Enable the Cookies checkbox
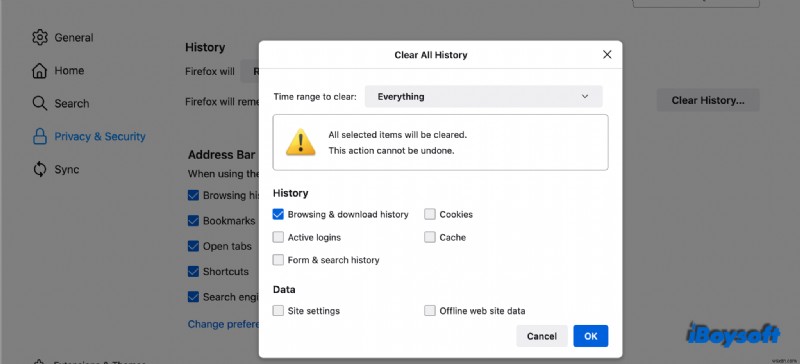This screenshot has width=800, height=364. tap(430, 214)
